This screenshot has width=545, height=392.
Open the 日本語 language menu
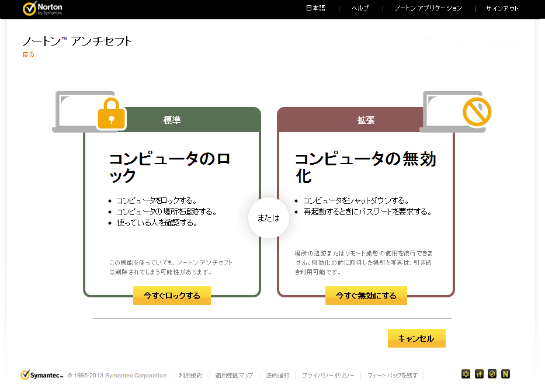coord(315,8)
